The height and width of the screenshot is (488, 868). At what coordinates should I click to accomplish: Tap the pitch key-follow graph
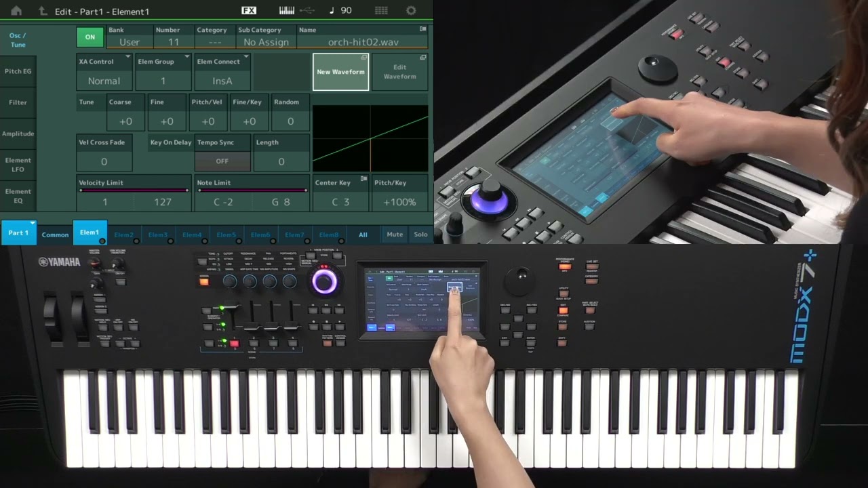point(370,138)
